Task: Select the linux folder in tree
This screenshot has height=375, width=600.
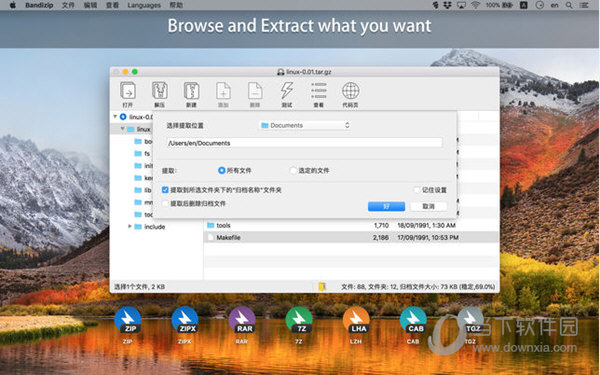Action: click(139, 129)
